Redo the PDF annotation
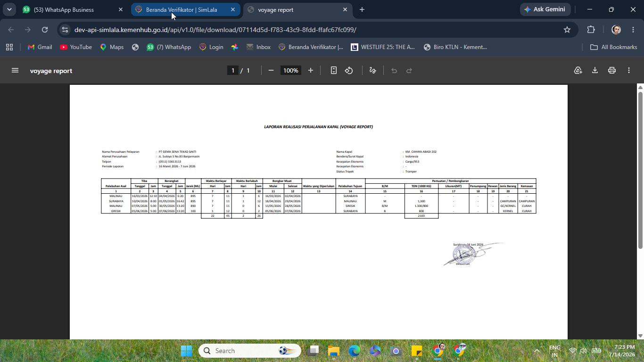 [409, 71]
